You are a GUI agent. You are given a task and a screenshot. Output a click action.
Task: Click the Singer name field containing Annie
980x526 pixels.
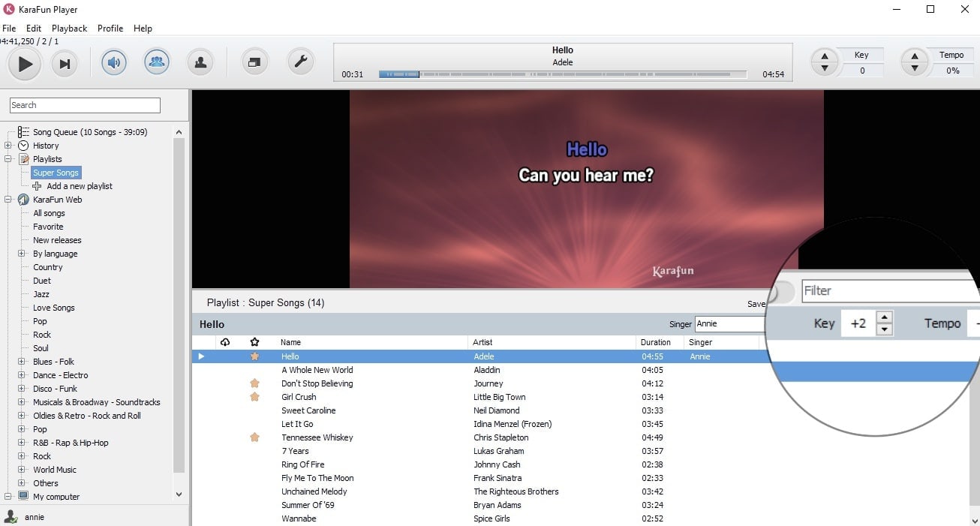[732, 324]
